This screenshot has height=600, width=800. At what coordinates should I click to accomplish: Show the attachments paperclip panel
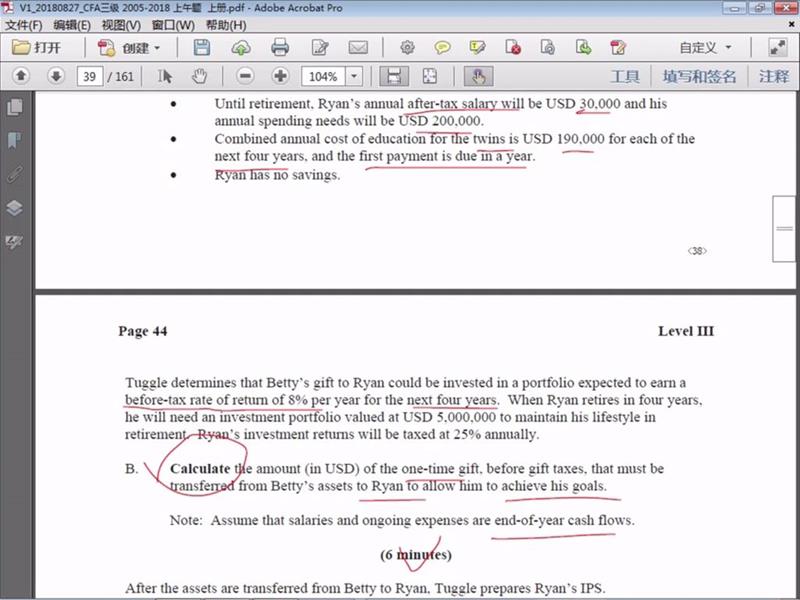tap(14, 174)
